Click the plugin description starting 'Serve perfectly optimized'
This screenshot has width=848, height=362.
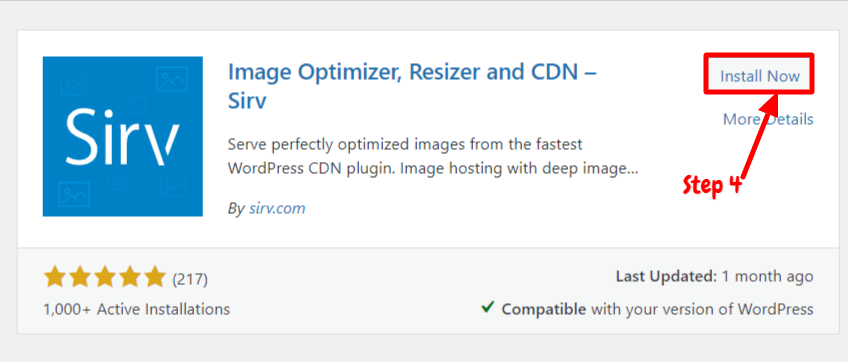pos(433,156)
